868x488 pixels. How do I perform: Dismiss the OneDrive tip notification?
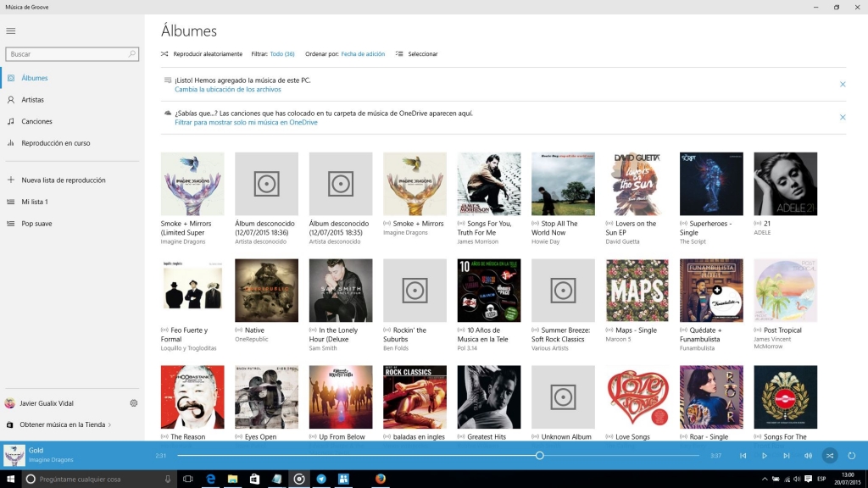[843, 117]
